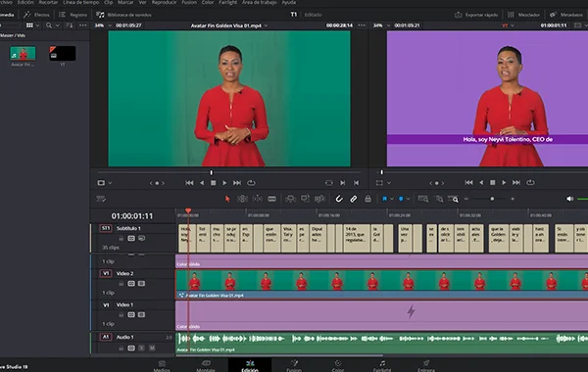The width and height of the screenshot is (588, 372).
Task: Click the Replace clip tool
Action: [319, 199]
